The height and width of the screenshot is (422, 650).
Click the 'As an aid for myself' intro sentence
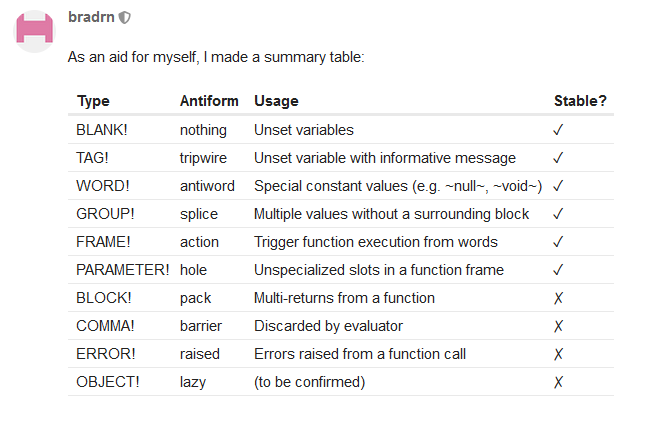[x=216, y=57]
